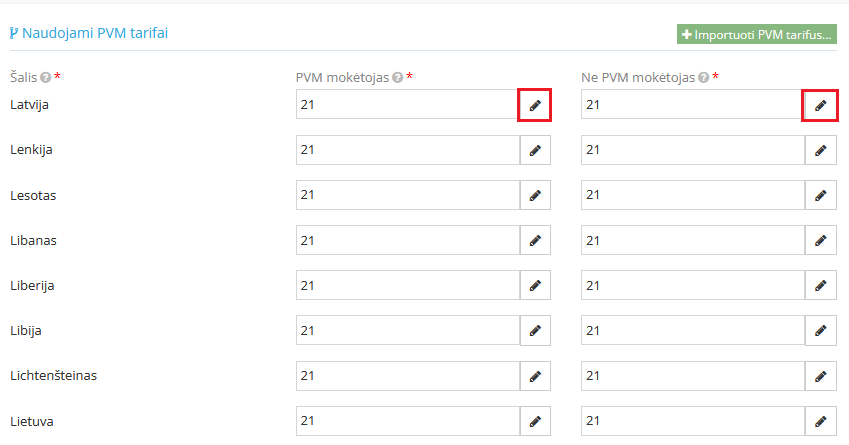This screenshot has height=445, width=849.
Task: Show help tooltip next to Šalis label
Action: 46,77
